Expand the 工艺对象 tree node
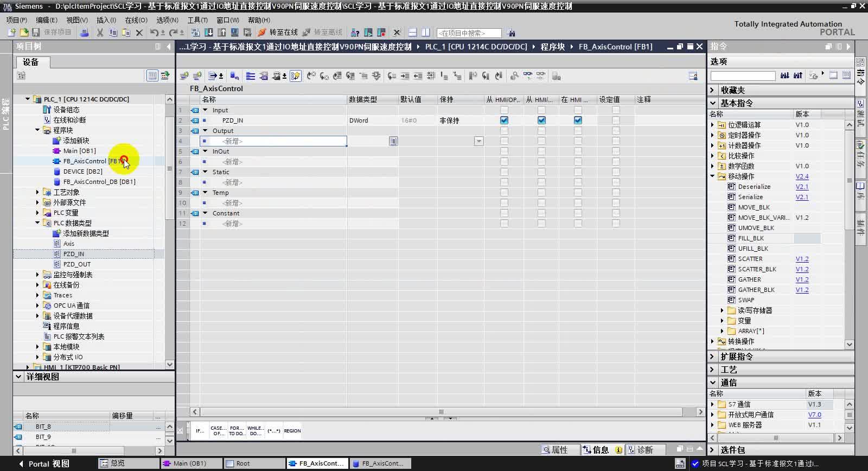 coord(37,192)
